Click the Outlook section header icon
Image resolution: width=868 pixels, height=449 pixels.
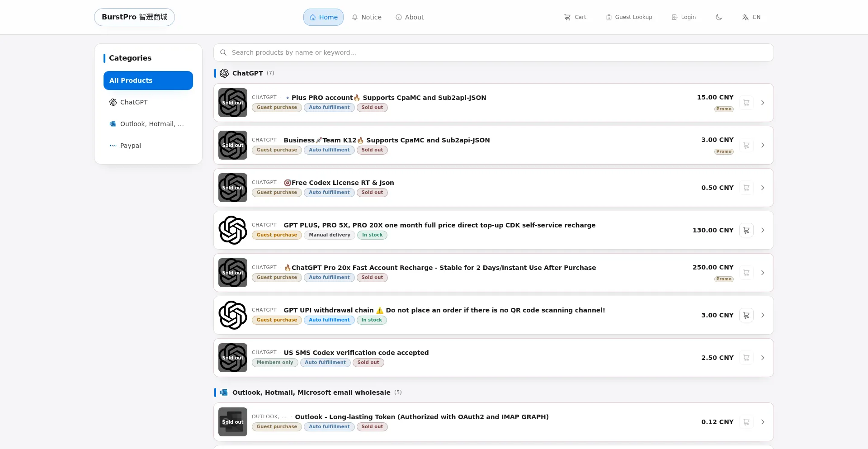[224, 392]
